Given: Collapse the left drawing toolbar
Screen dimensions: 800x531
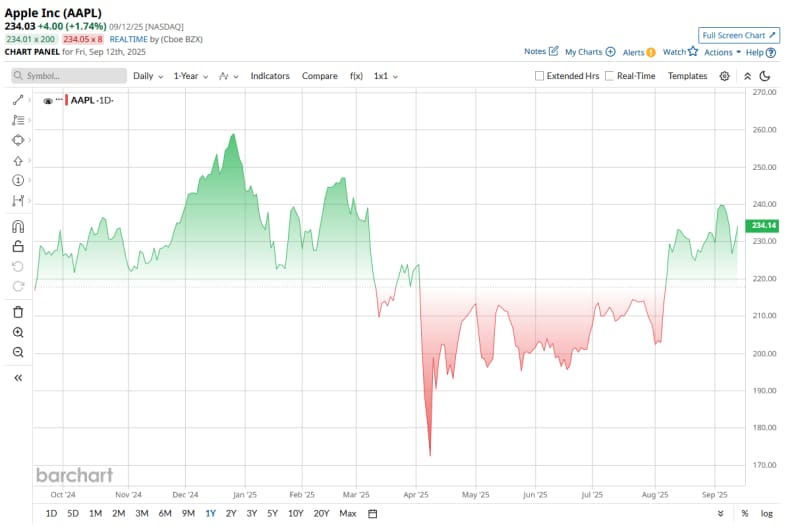Looking at the screenshot, I should pyautogui.click(x=18, y=378).
